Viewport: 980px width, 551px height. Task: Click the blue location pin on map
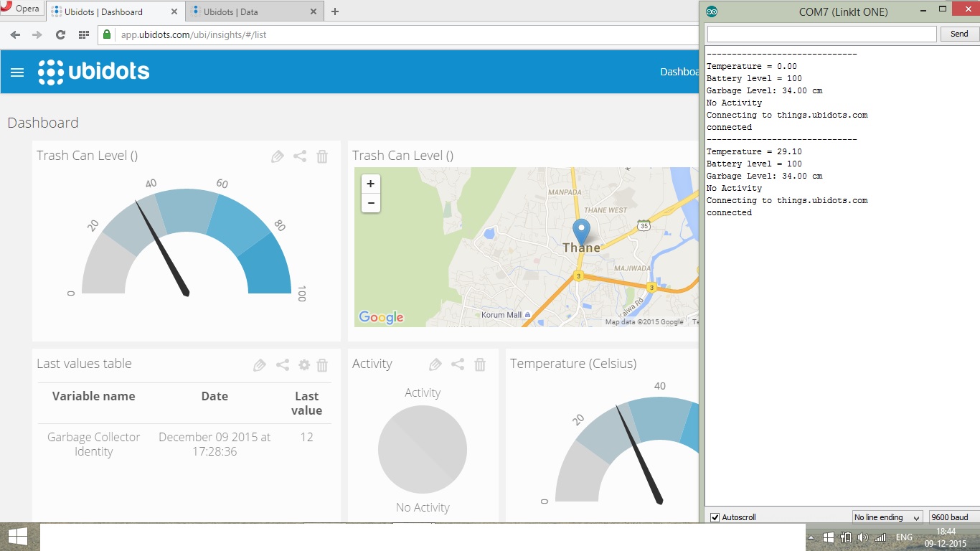[581, 232]
